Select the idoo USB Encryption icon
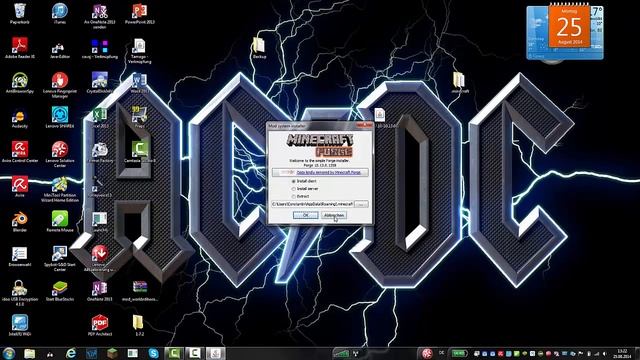The image size is (640, 360). point(20,293)
